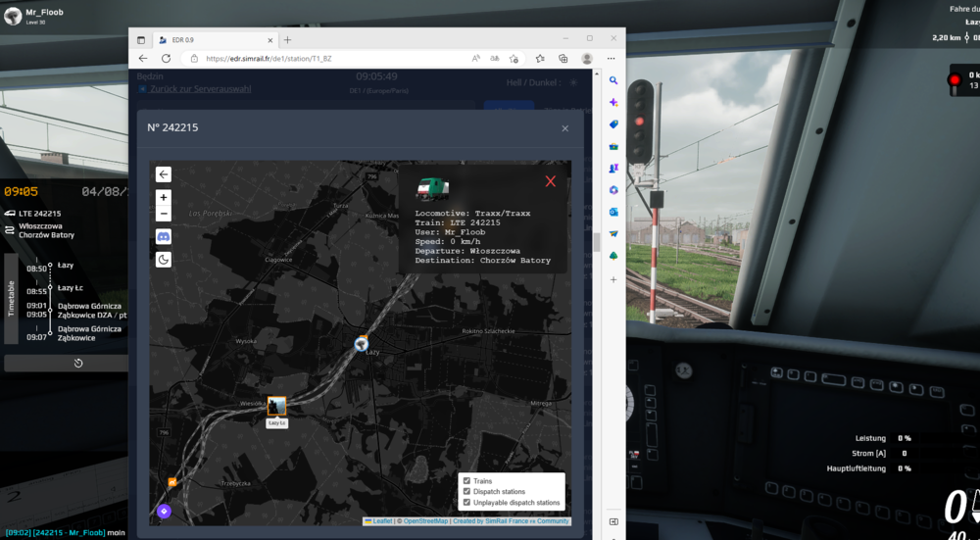Toggle the Dispatch stations checkbox

[465, 492]
